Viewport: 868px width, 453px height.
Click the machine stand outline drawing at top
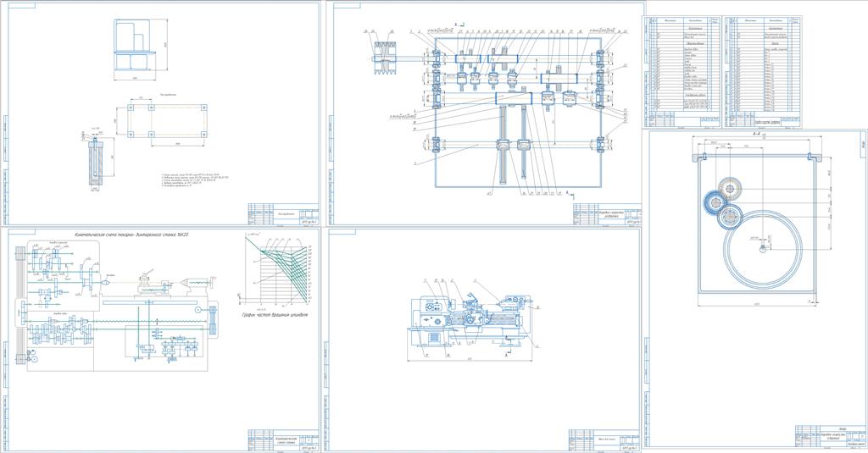click(133, 45)
